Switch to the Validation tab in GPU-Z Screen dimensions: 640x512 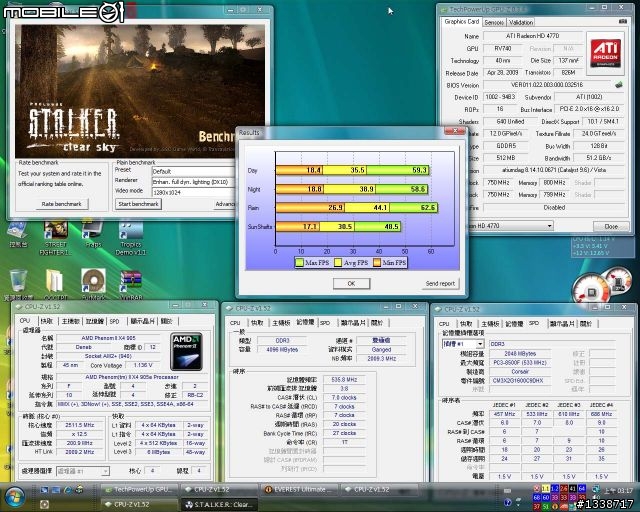point(521,22)
